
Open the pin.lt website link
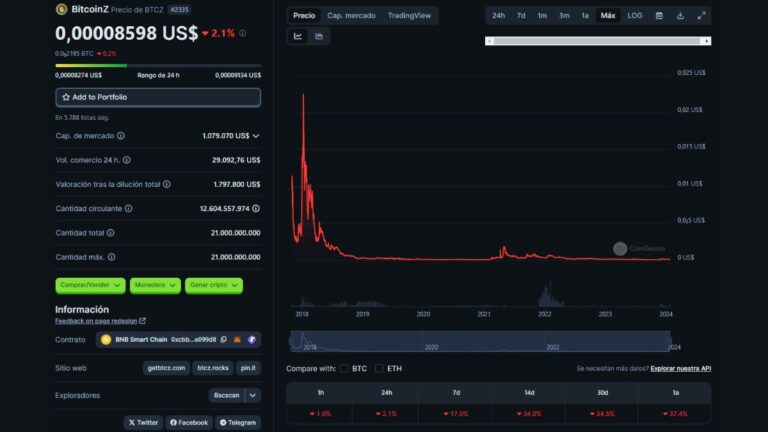click(x=248, y=368)
